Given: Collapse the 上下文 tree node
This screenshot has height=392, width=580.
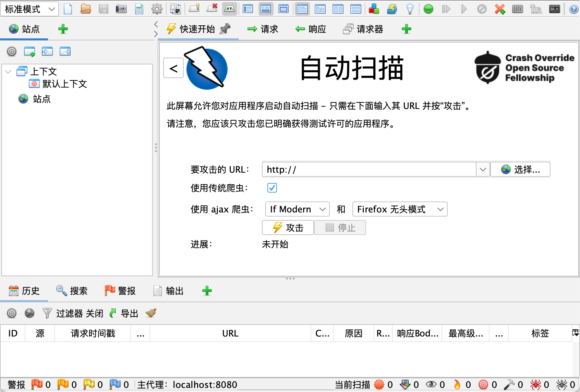Looking at the screenshot, I should click(9, 72).
